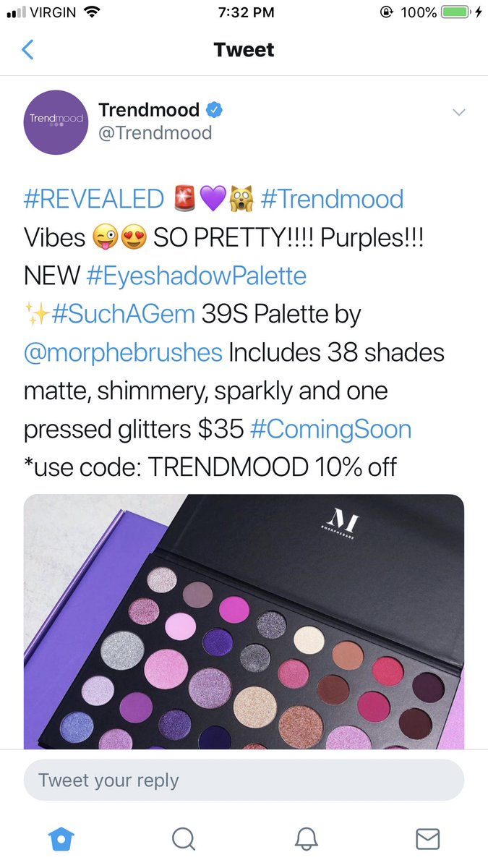Viewport: 488px width, 868px height.
Task: Focus the Tweet your reply field
Action: point(244,780)
